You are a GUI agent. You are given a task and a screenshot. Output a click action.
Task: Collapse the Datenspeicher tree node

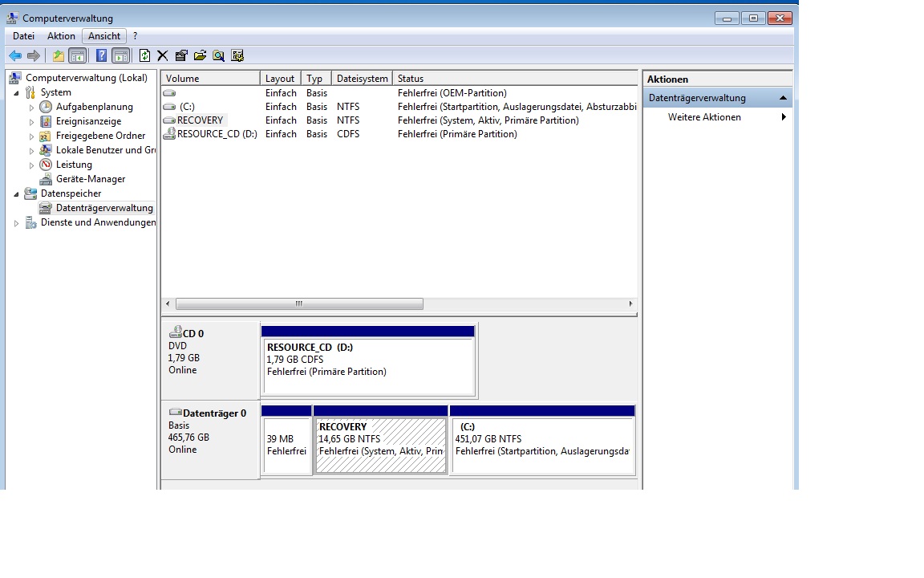tap(17, 194)
